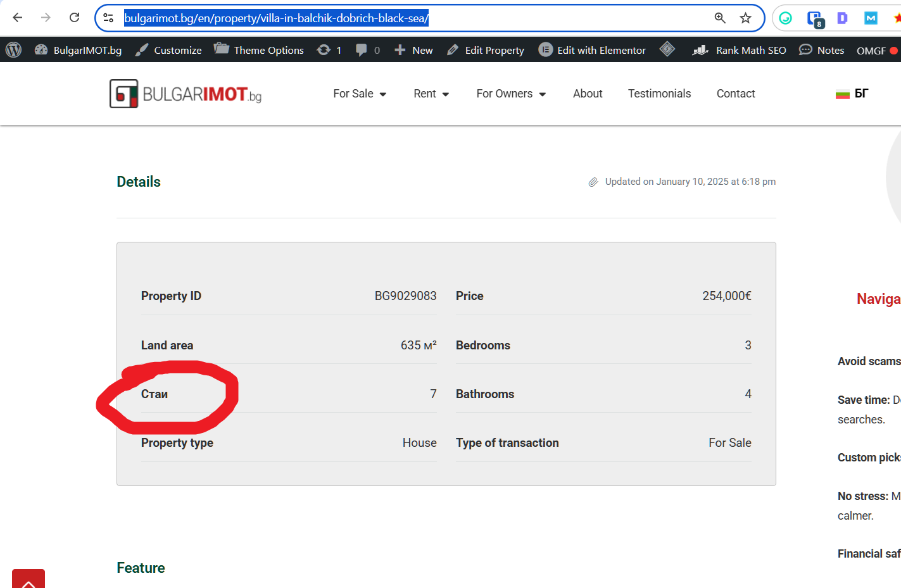Screen dimensions: 901x588
Task: Click the Feature section heading
Action: coord(141,568)
